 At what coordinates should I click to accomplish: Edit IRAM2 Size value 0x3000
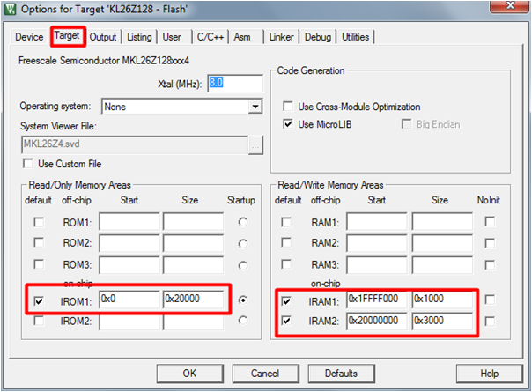coord(442,321)
